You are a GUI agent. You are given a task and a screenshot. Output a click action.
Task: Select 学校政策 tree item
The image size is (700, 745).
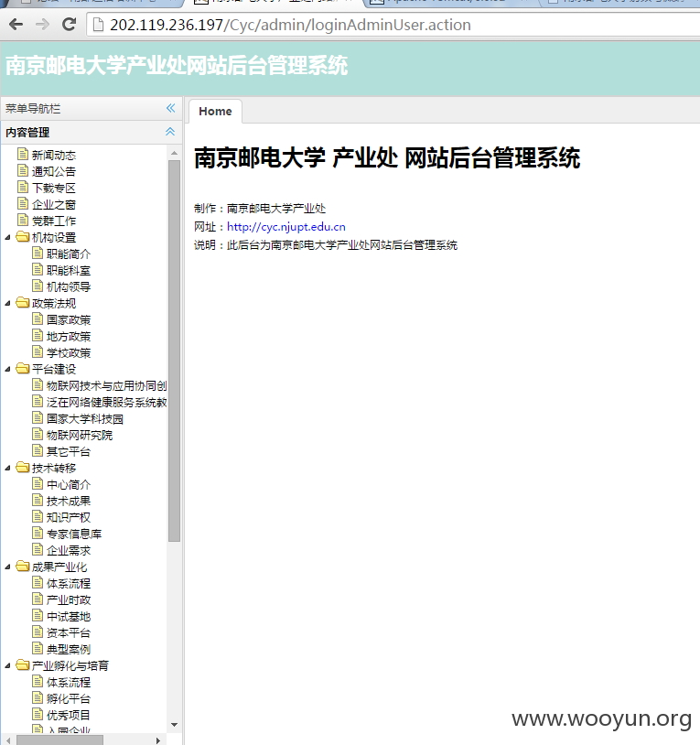[69, 353]
